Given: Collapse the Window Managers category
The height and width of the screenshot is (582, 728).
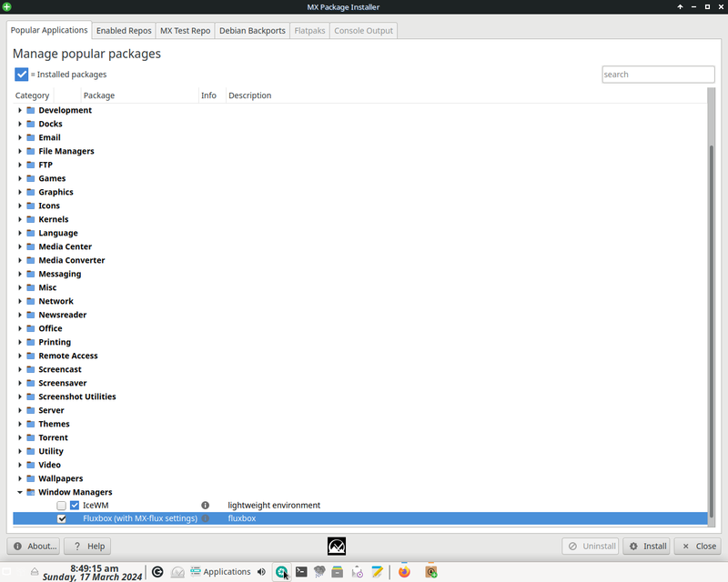Looking at the screenshot, I should (19, 492).
